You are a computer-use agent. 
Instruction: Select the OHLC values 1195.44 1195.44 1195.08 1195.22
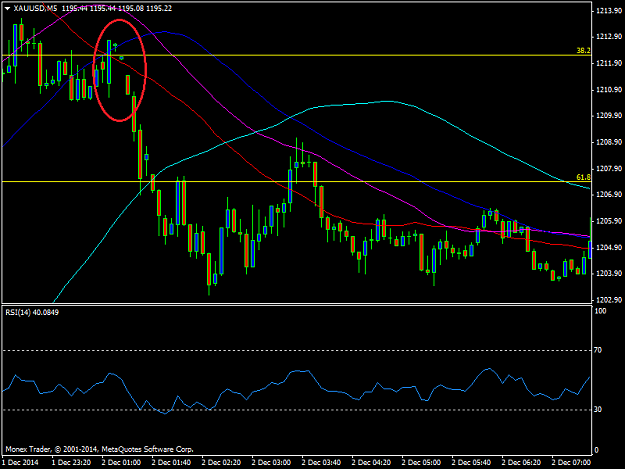117,8
